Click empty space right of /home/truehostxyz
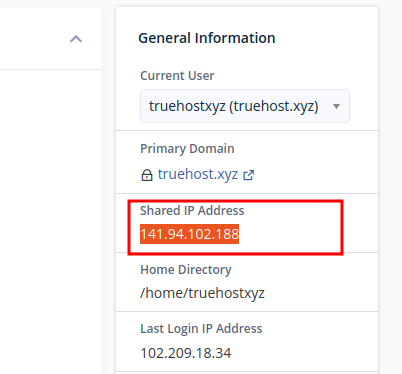Viewport: 402px width, 374px height. pyautogui.click(x=320, y=293)
